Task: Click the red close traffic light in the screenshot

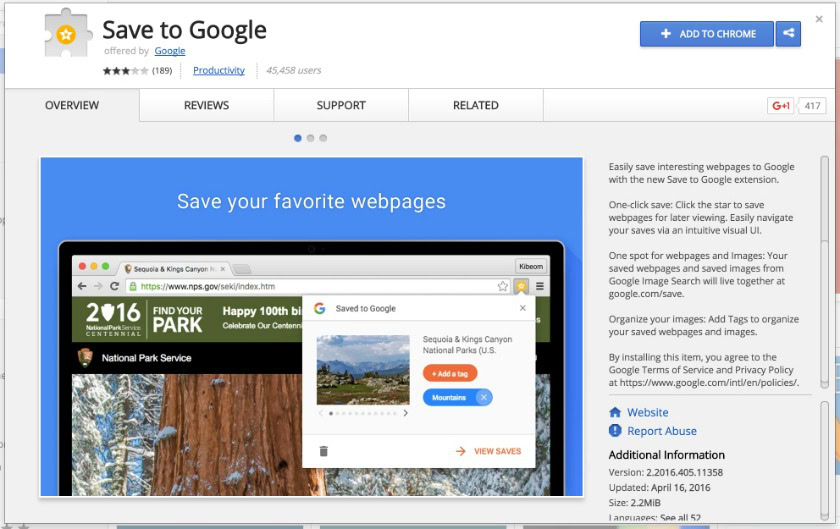Action: (x=82, y=266)
